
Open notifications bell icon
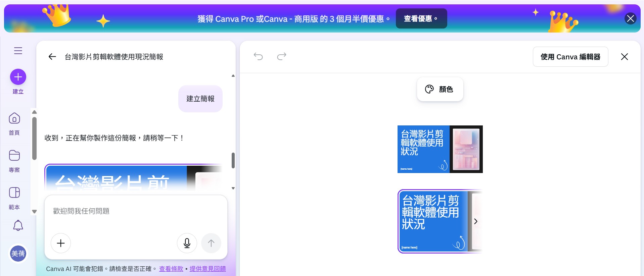coord(18,226)
